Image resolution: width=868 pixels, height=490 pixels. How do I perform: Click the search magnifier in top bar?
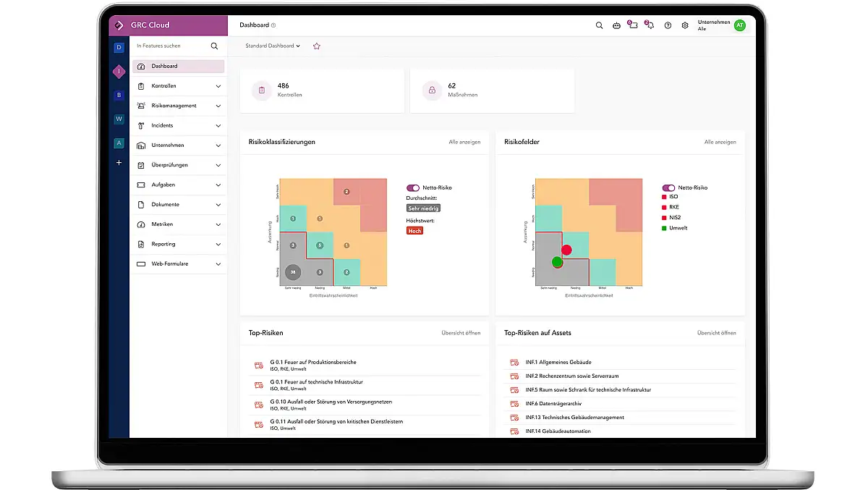pyautogui.click(x=599, y=25)
